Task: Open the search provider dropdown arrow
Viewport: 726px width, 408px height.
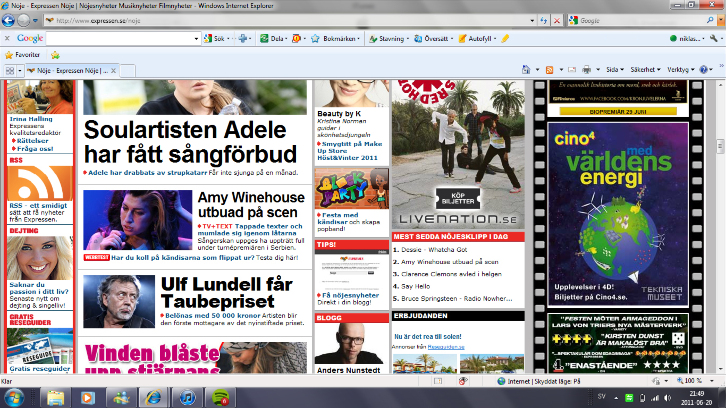Action: [721, 20]
